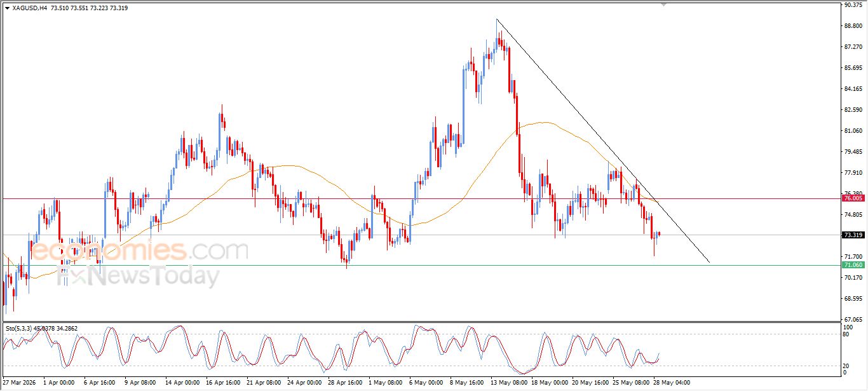Select the red 76.005 price tag
The image size is (868, 391).
853,198
